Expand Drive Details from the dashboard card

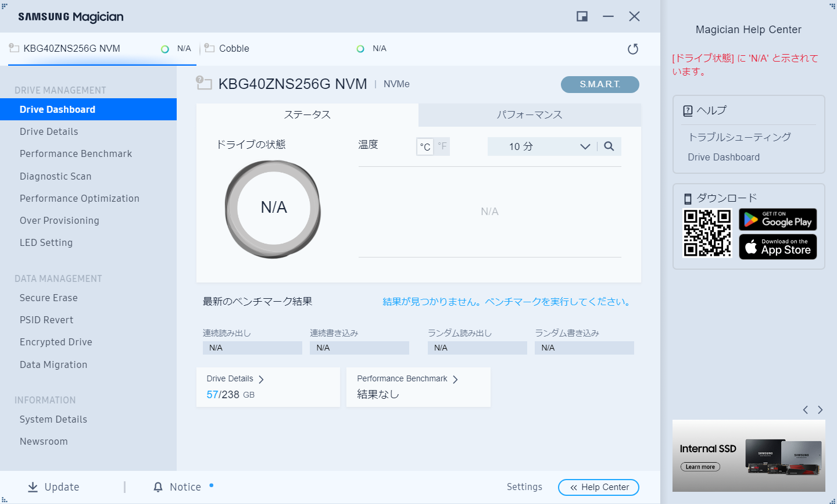(261, 378)
